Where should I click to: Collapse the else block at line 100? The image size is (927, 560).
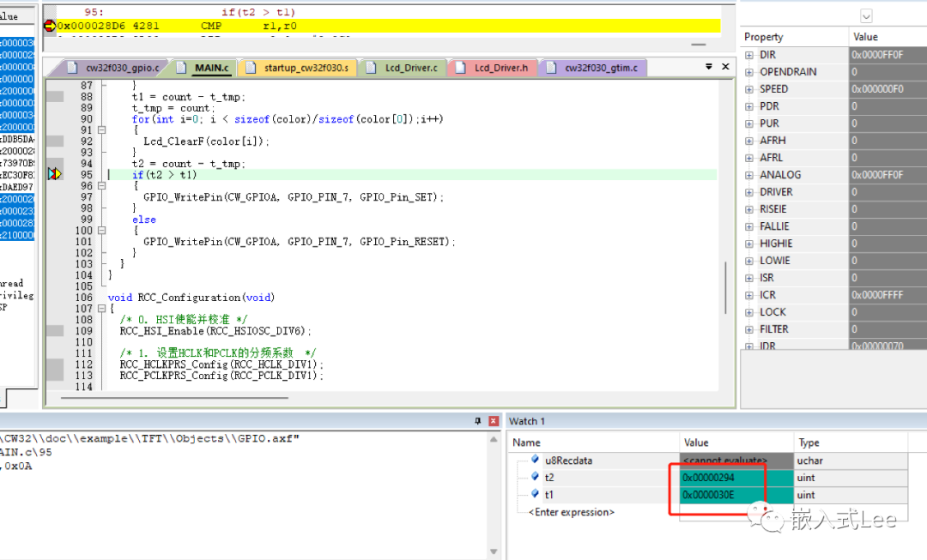point(101,230)
